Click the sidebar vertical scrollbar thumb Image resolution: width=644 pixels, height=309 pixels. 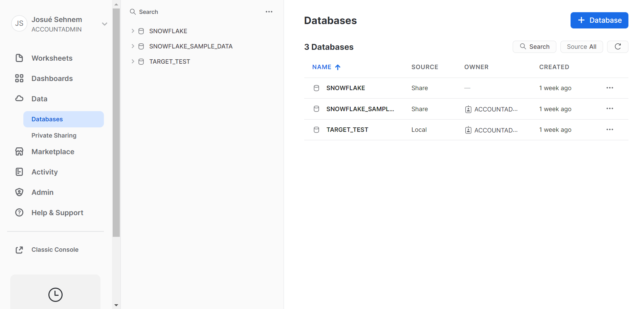116,123
